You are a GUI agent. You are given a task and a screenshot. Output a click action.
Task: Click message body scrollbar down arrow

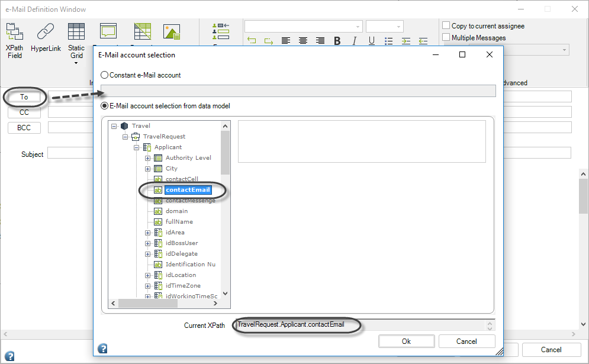click(x=583, y=324)
